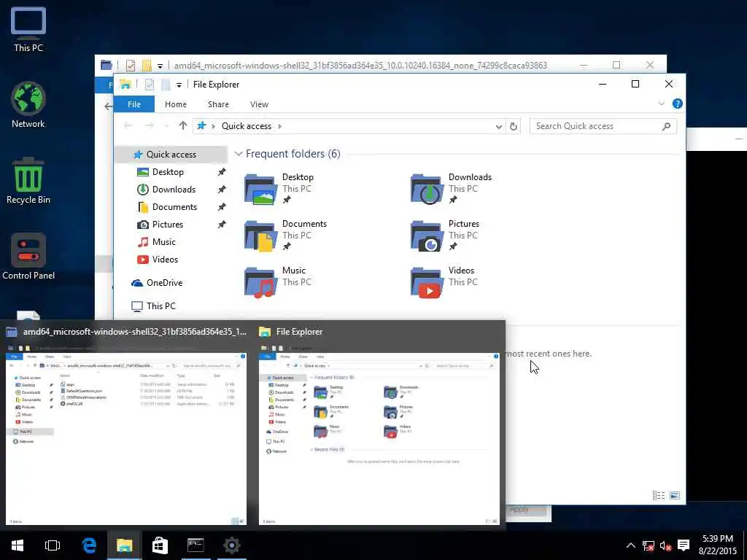Viewport: 747px width, 560px height.
Task: Select This PC in the navigation pane
Action: pos(160,306)
